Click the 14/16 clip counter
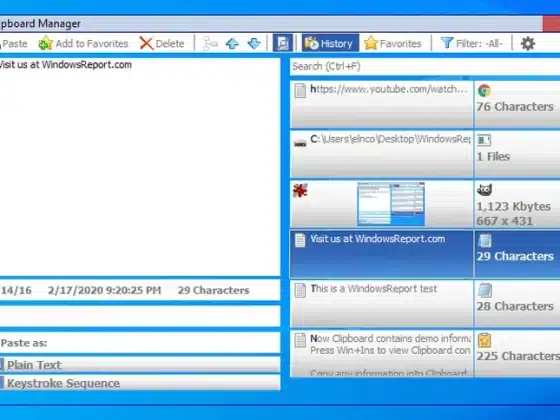Image resolution: width=560 pixels, height=420 pixels. [16, 290]
